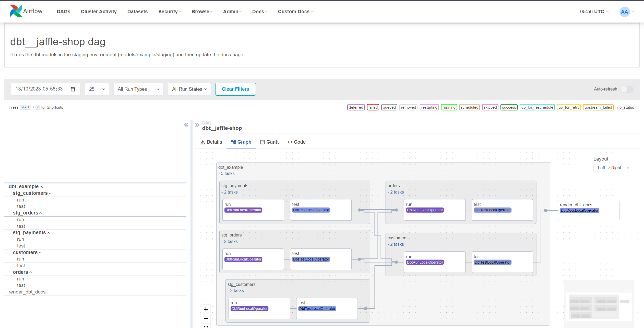The width and height of the screenshot is (644, 328).
Task: Click the graph minimap thumbnail
Action: point(599,306)
